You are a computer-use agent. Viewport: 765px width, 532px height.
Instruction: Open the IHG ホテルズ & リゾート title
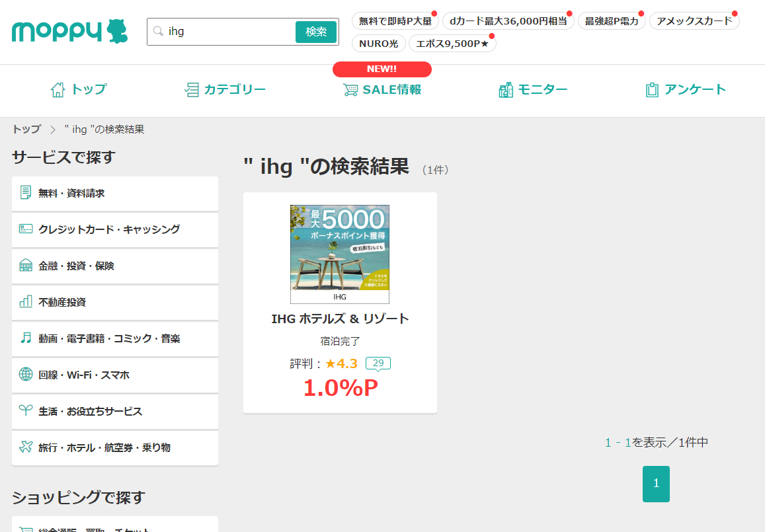click(x=340, y=319)
